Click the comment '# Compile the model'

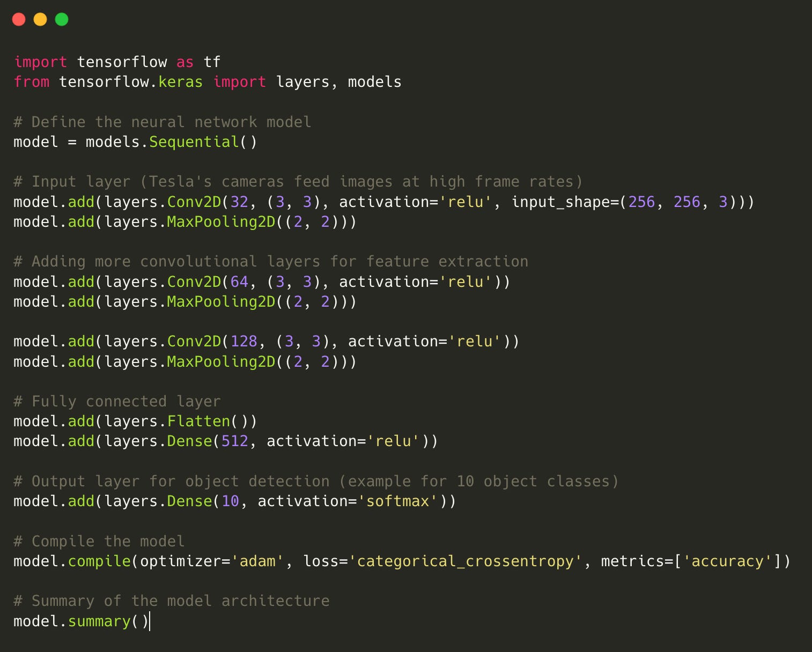coord(99,542)
